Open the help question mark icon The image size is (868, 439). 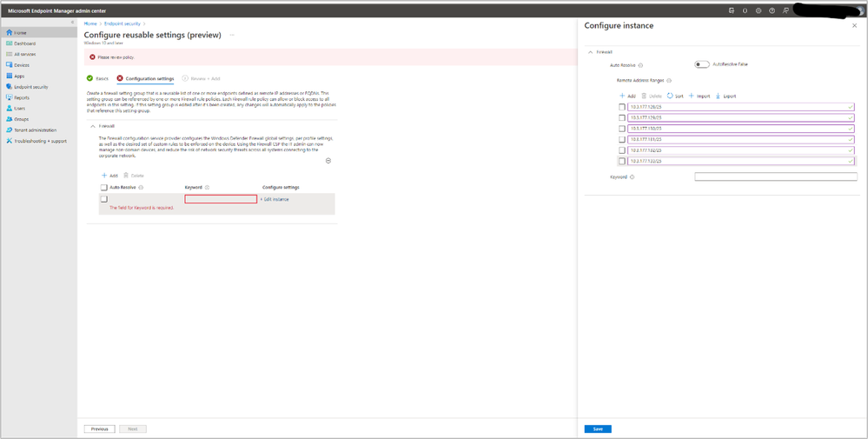(x=772, y=10)
